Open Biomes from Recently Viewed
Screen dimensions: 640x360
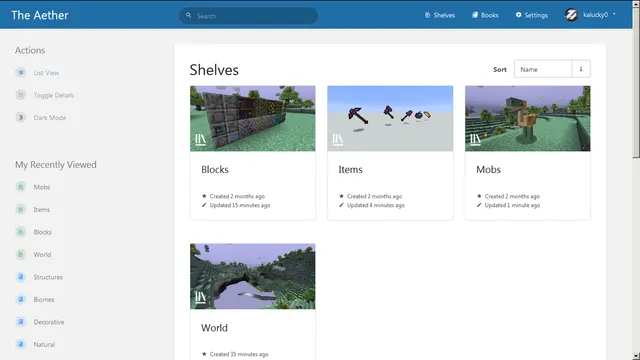pyautogui.click(x=44, y=299)
